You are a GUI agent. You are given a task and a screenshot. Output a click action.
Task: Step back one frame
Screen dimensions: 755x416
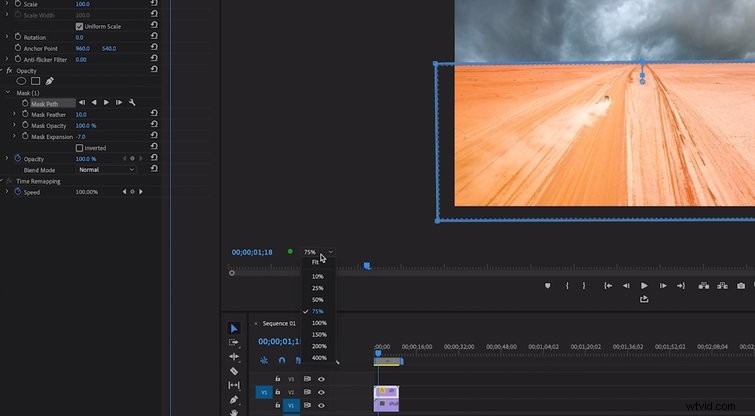pyautogui.click(x=626, y=286)
